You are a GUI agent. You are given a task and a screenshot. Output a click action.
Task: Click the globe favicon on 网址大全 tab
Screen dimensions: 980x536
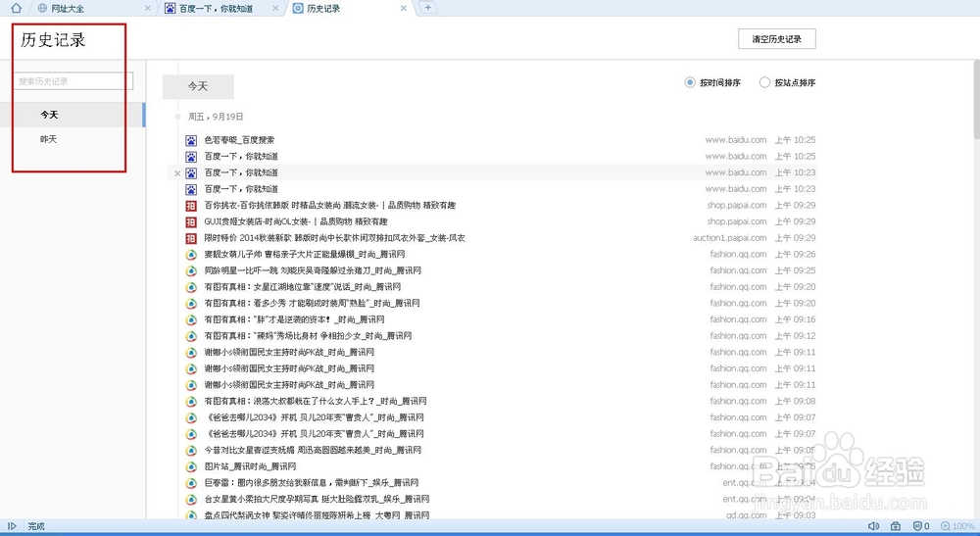[42, 8]
